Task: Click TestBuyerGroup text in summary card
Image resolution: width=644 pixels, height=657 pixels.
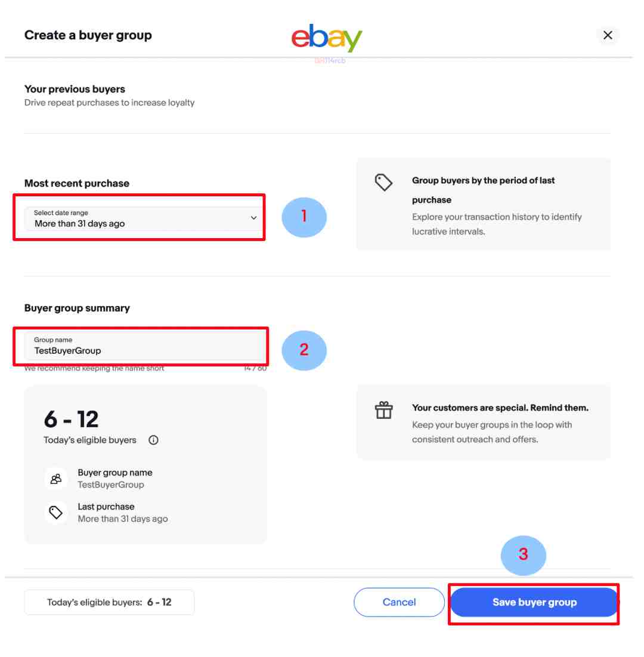Action: pos(111,485)
